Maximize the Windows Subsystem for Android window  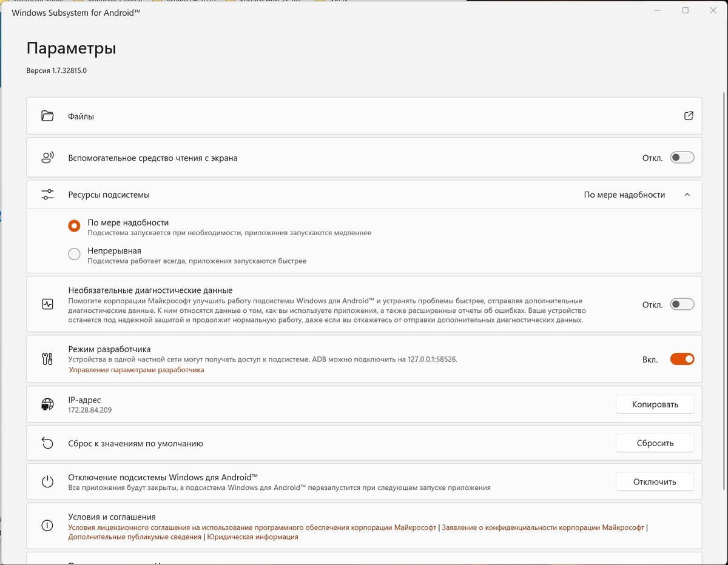pos(685,10)
